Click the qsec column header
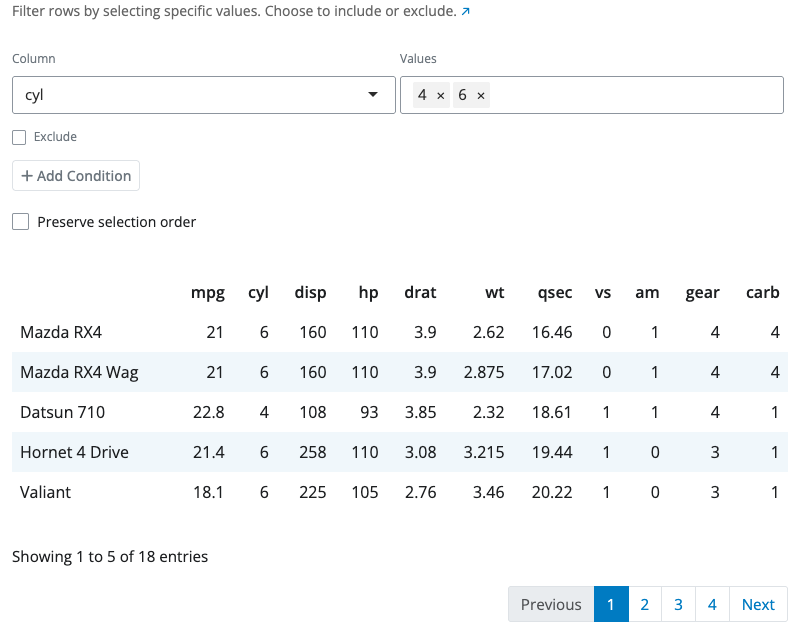 [554, 292]
